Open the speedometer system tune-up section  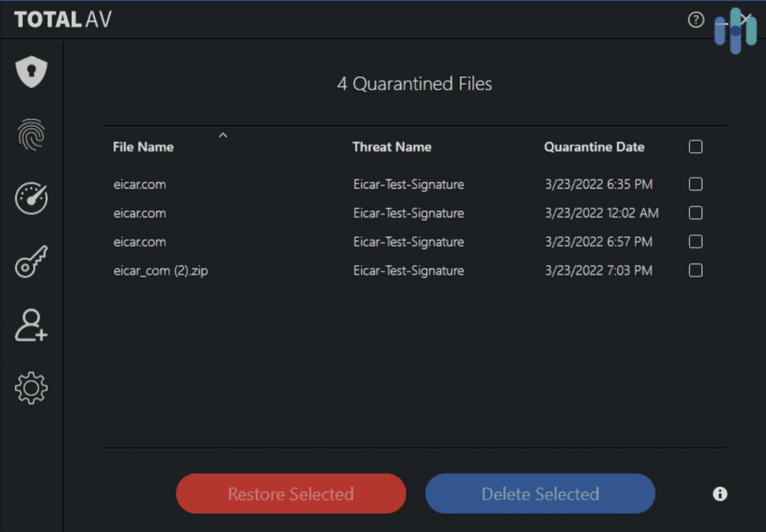click(x=32, y=198)
